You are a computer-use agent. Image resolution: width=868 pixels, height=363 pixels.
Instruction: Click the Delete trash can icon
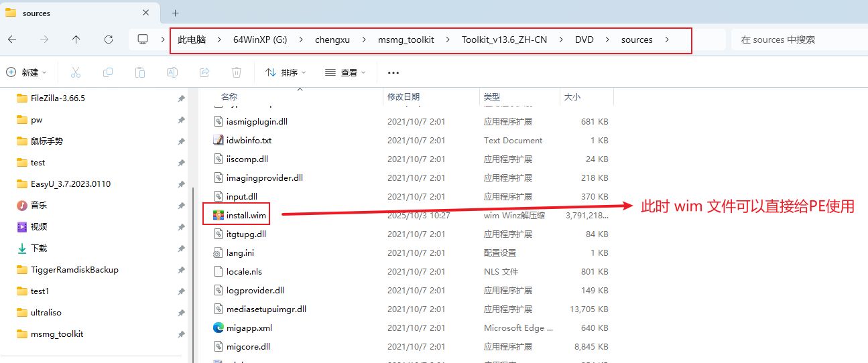[237, 72]
